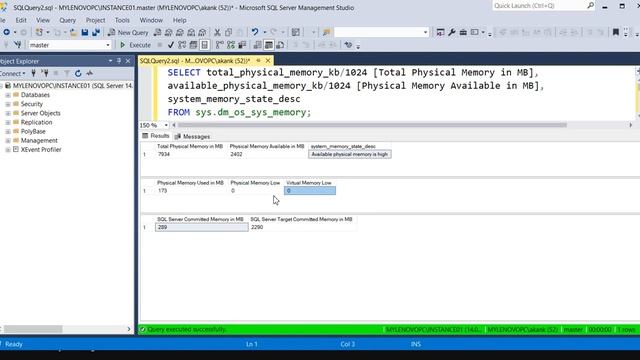Screen dimensions: 640x360
Task: Expand the Security node
Action: point(7,104)
